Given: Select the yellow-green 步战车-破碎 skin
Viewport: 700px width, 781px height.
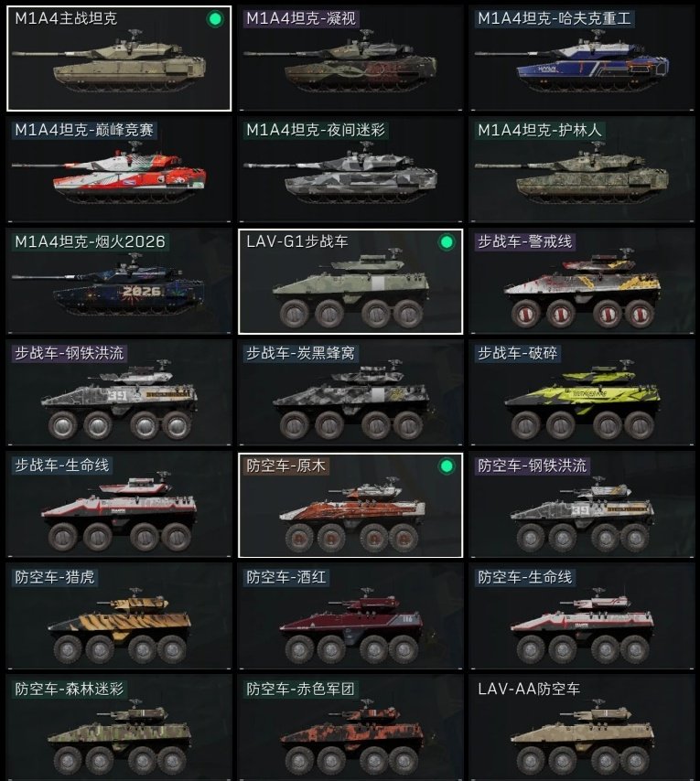Looking at the screenshot, I should point(581,393).
